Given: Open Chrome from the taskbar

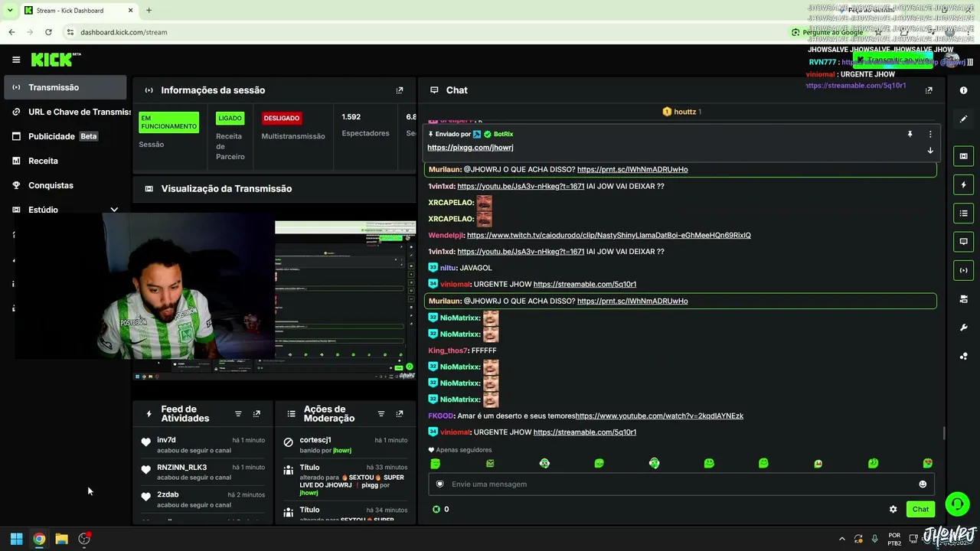Looking at the screenshot, I should tap(39, 539).
